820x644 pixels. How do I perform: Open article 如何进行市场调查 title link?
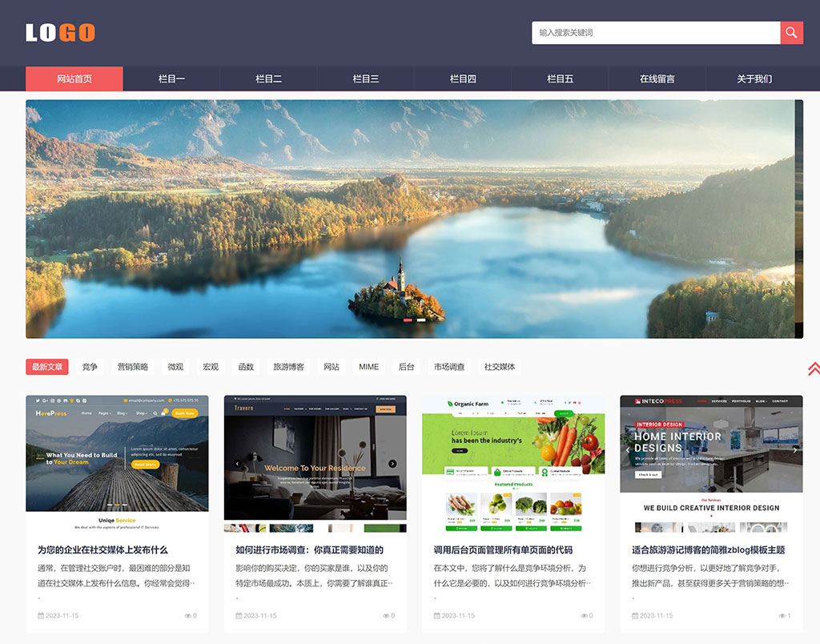click(x=309, y=550)
